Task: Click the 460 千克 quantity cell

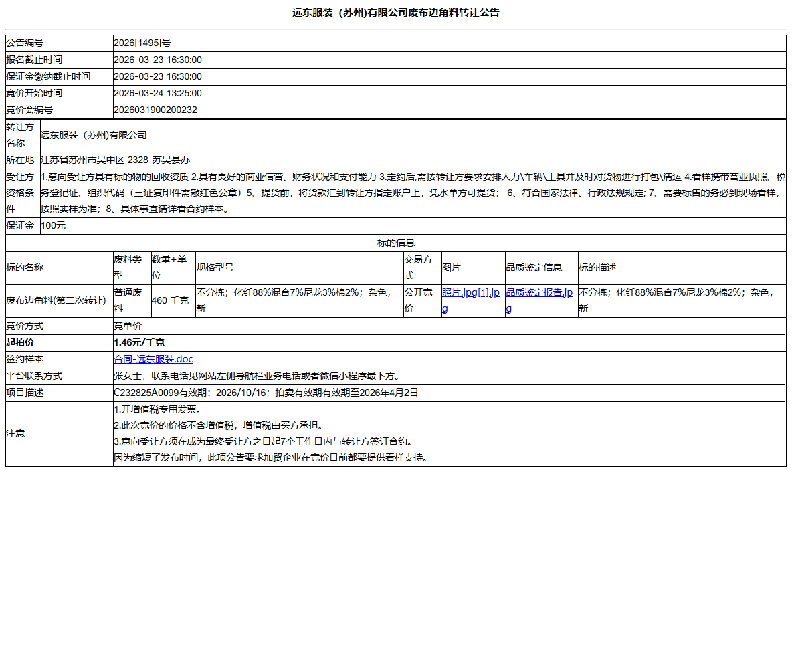Action: coord(170,300)
